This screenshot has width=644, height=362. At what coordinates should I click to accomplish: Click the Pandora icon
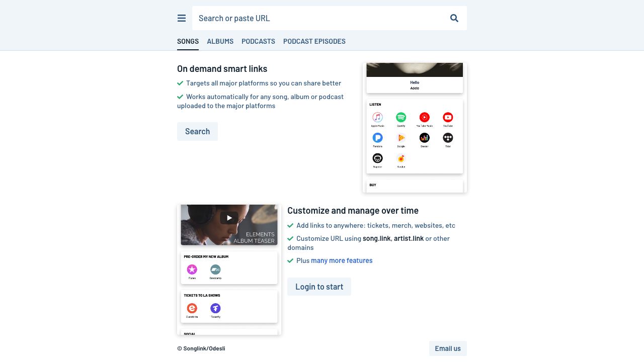pyautogui.click(x=377, y=138)
